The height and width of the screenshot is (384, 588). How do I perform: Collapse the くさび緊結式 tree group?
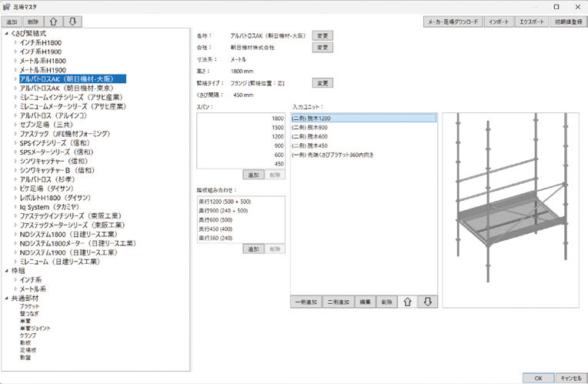tap(7, 33)
